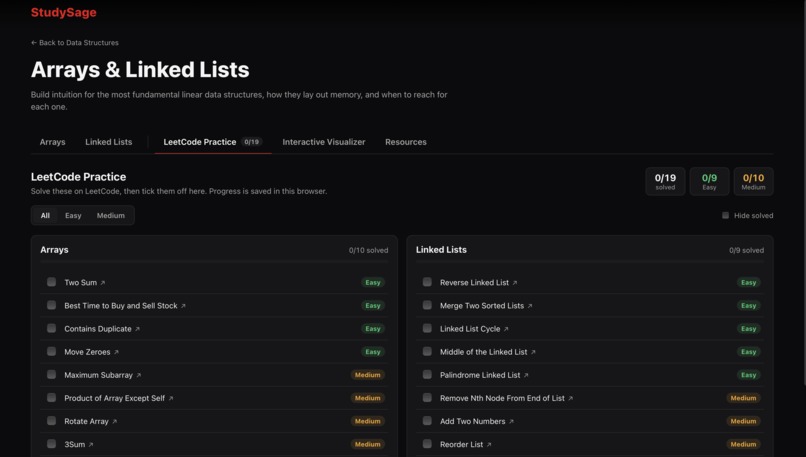Open the Add Two Numbers problem link
This screenshot has width=806, height=457.
click(477, 422)
